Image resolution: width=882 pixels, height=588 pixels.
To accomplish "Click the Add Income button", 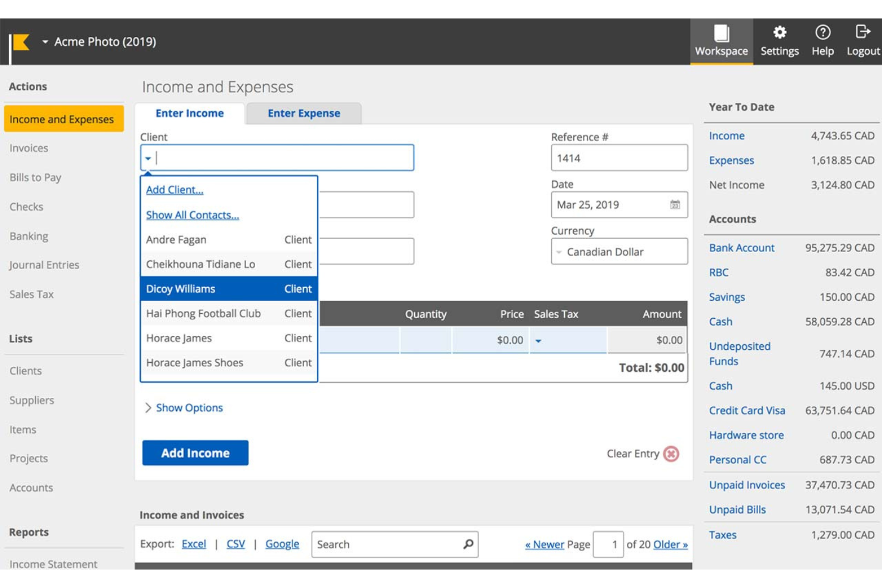I will (x=195, y=453).
